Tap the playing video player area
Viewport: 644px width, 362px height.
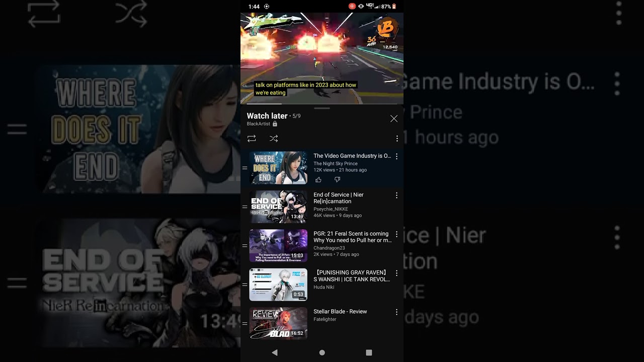[x=322, y=58]
